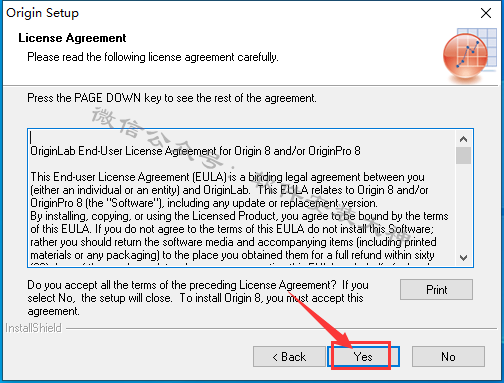Viewport: 504px width, 383px height.
Task: Click the InstallShield label
Action: (33, 328)
